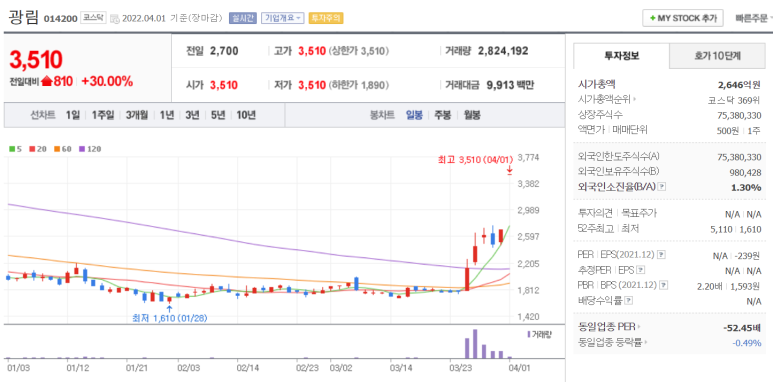Click the 코스닥 market tag

pyautogui.click(x=94, y=18)
